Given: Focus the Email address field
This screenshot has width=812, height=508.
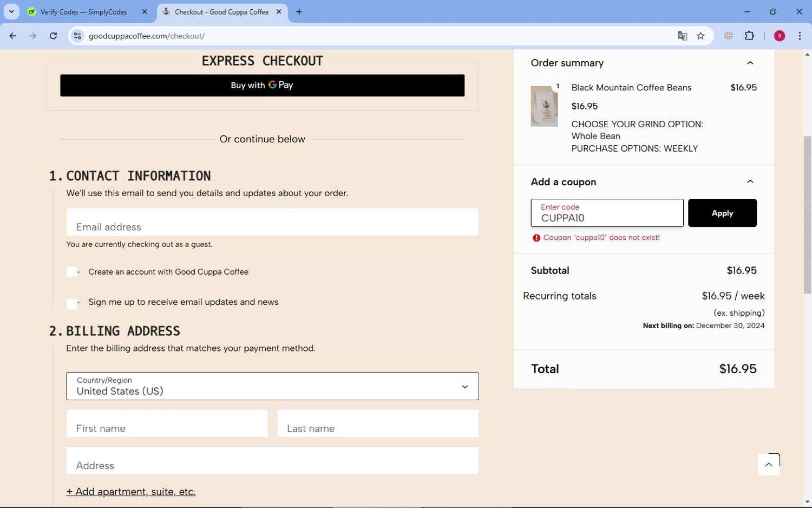Looking at the screenshot, I should (x=272, y=222).
